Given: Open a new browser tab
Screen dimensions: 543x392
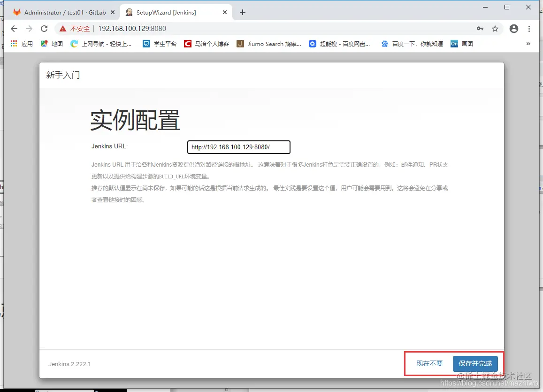Looking at the screenshot, I should click(x=243, y=12).
